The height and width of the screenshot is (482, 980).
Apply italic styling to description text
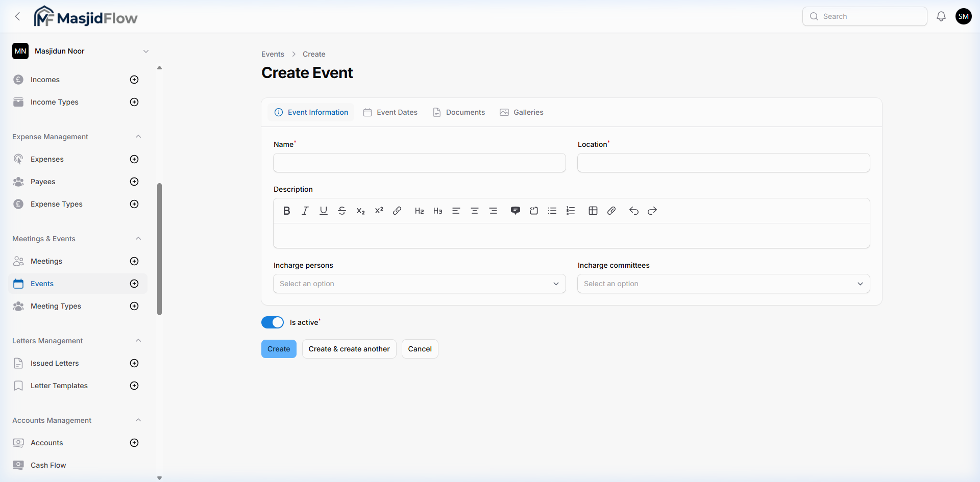(x=305, y=210)
